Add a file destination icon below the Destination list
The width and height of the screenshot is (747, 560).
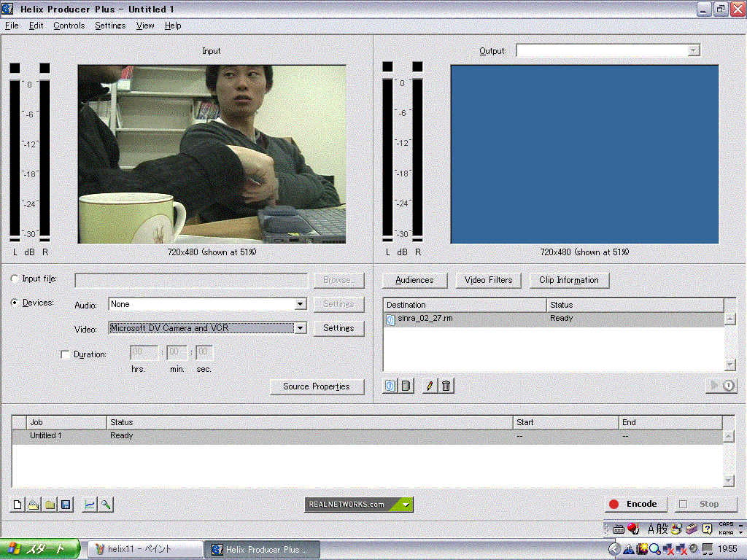(x=390, y=386)
